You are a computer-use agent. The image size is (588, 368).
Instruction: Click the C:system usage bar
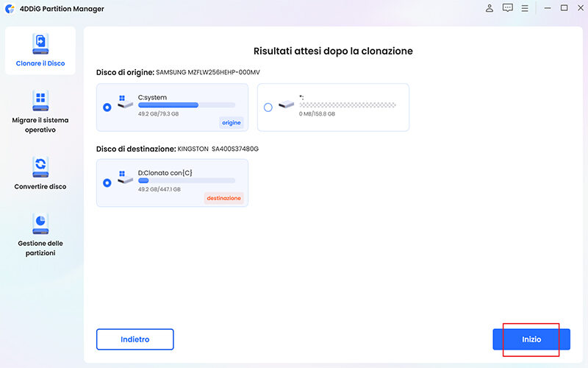(x=186, y=105)
